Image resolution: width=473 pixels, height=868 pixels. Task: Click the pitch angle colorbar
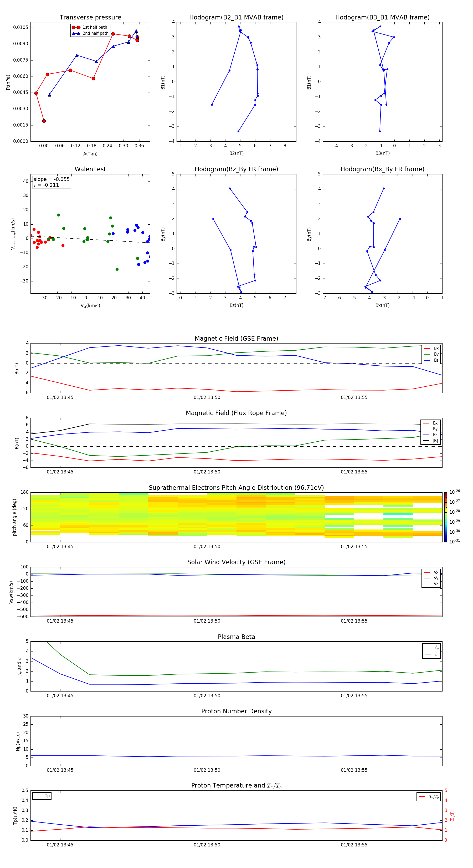pos(445,517)
